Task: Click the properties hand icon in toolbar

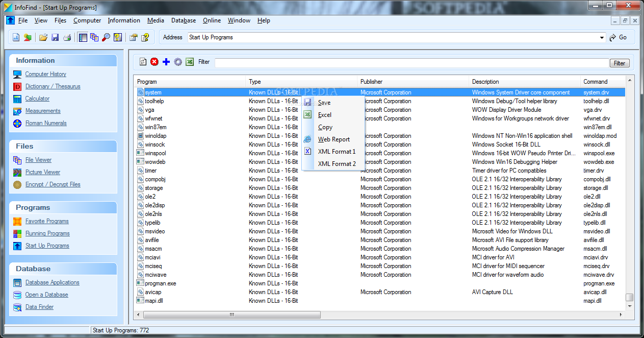Action: point(134,37)
